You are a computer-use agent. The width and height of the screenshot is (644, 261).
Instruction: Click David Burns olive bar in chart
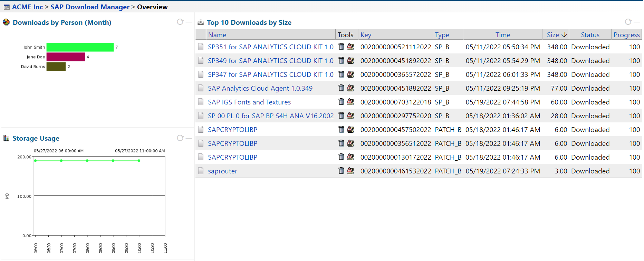pyautogui.click(x=56, y=67)
